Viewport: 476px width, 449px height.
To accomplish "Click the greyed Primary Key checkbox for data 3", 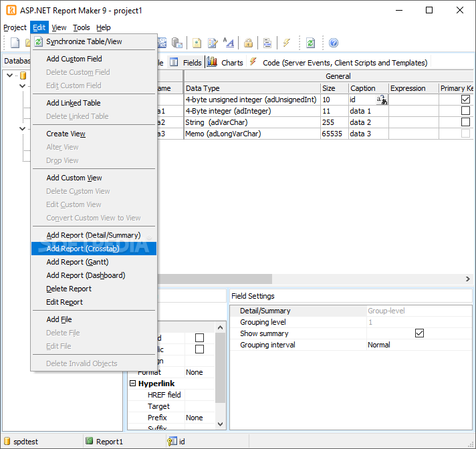I will [465, 134].
